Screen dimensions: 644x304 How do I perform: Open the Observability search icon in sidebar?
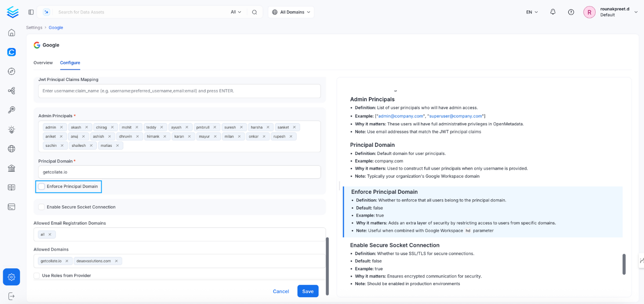(12, 110)
